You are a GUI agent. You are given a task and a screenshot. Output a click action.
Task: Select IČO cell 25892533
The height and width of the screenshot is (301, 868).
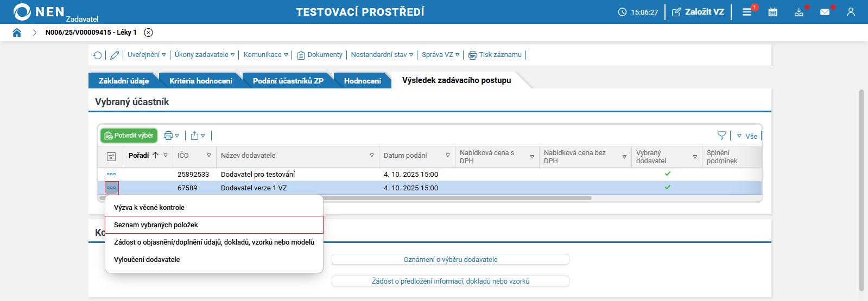(193, 175)
